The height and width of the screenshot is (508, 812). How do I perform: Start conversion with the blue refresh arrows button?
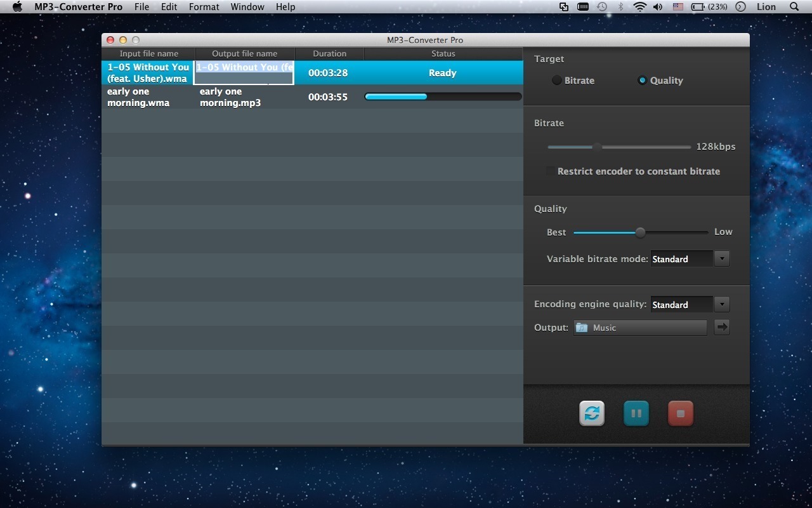[591, 413]
